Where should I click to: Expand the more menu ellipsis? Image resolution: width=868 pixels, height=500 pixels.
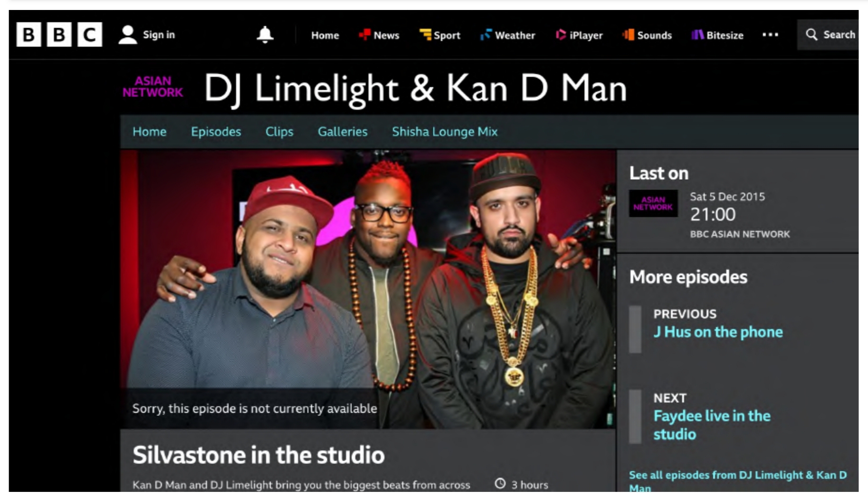coord(770,35)
